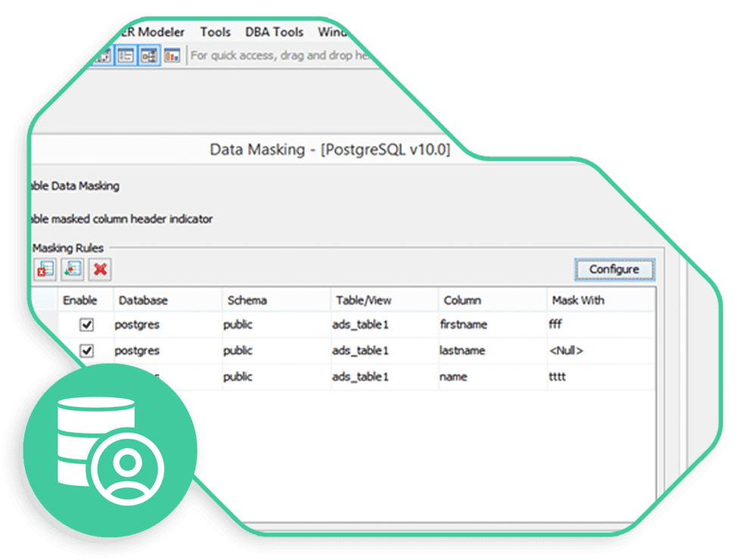Open the Tools menu

(217, 32)
